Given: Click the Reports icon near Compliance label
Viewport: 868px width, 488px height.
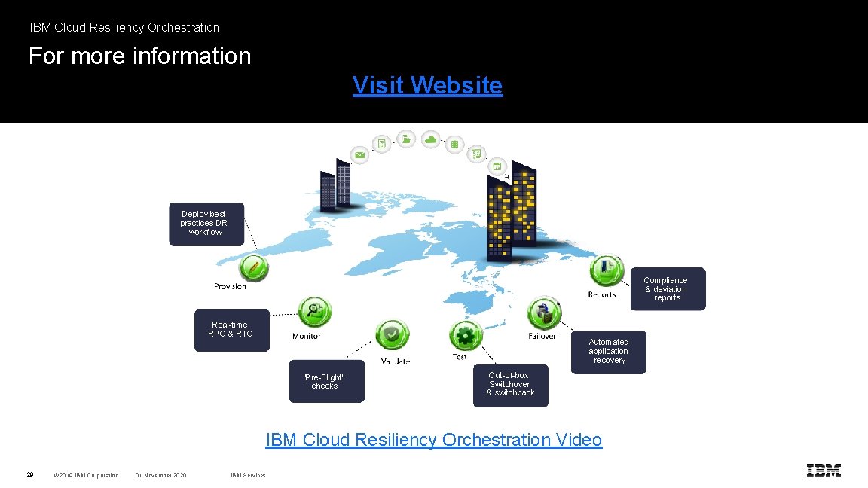Looking at the screenshot, I should tap(607, 270).
